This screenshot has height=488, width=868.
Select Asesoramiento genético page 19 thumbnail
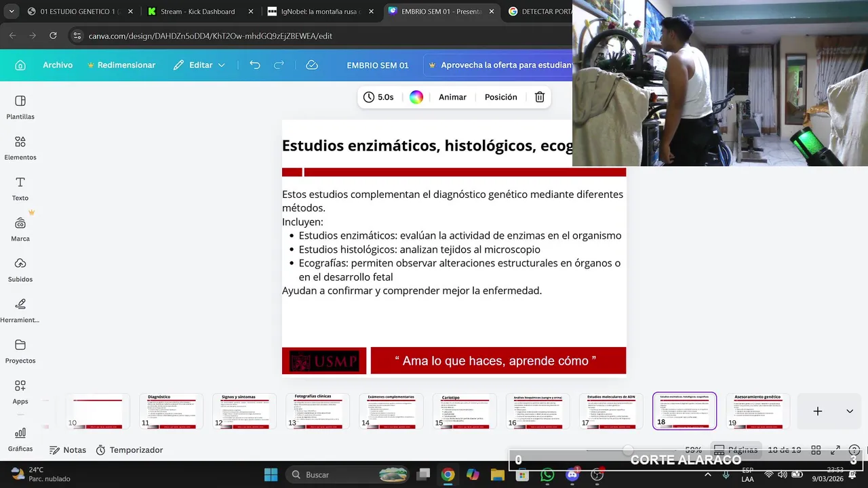click(x=758, y=411)
